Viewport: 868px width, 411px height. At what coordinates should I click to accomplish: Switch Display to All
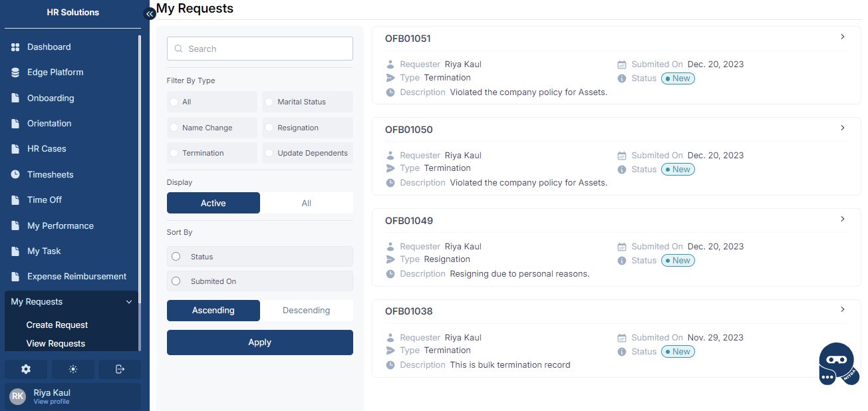tap(307, 204)
